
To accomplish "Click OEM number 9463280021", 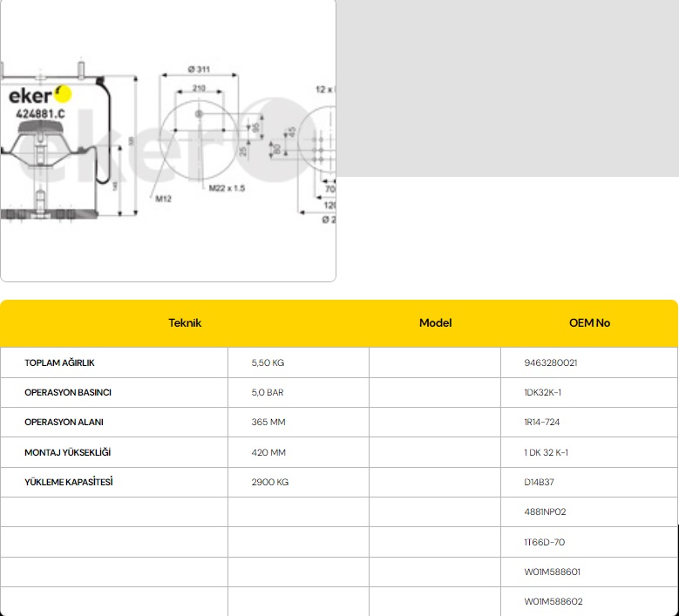I will pyautogui.click(x=551, y=362).
